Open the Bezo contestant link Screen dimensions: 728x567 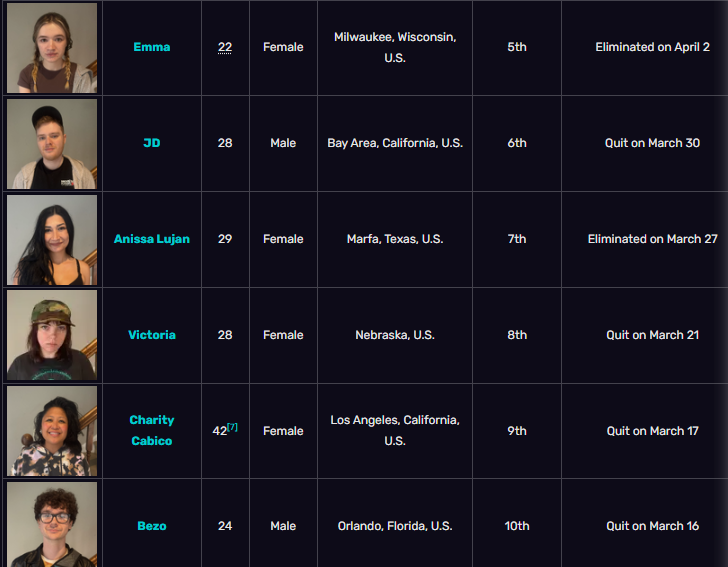(151, 526)
